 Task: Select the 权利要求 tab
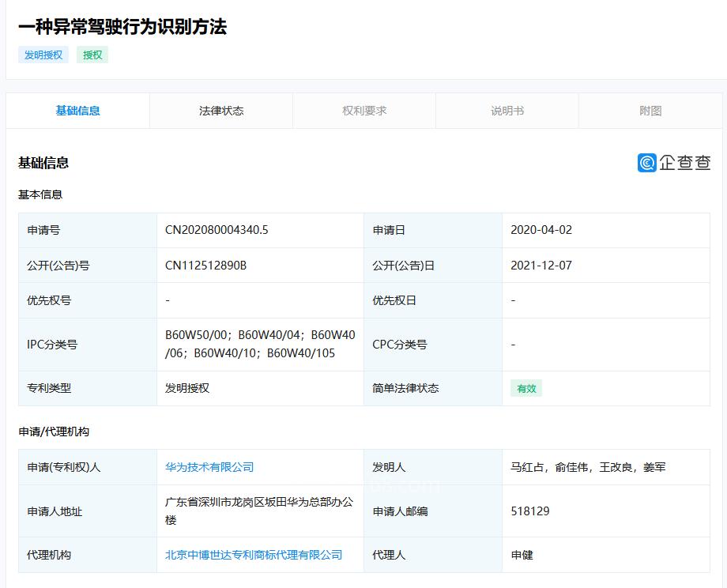click(364, 111)
